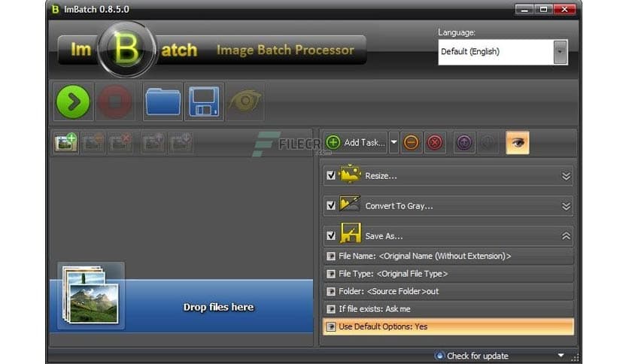Maximize the ImBatch window
Viewport: 629px width, 364px height.
543,9
